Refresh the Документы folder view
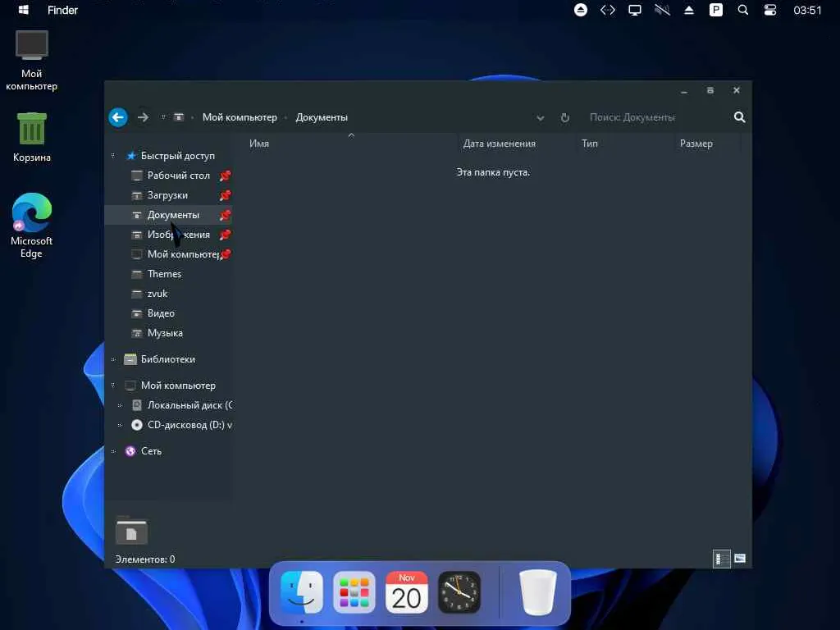This screenshot has height=630, width=840. (x=564, y=117)
